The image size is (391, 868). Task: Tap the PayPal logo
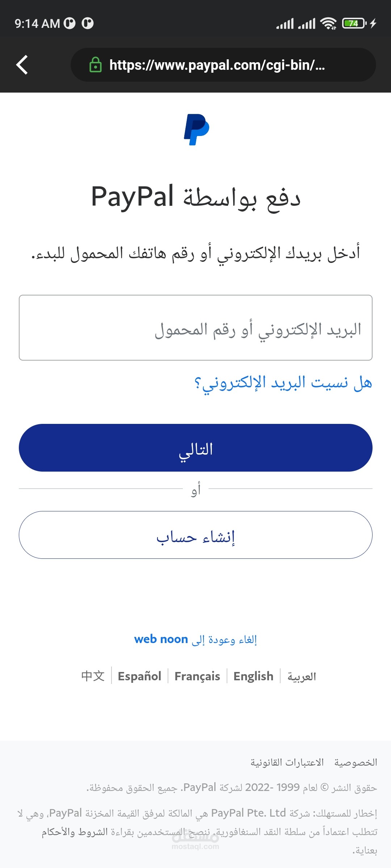(x=196, y=129)
